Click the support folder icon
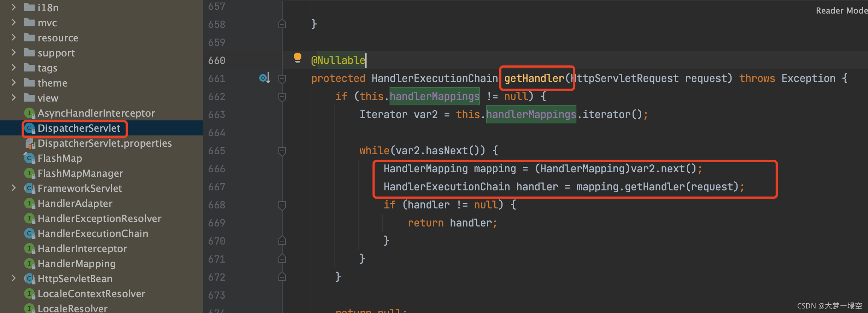This screenshot has height=313, width=868. click(x=29, y=53)
